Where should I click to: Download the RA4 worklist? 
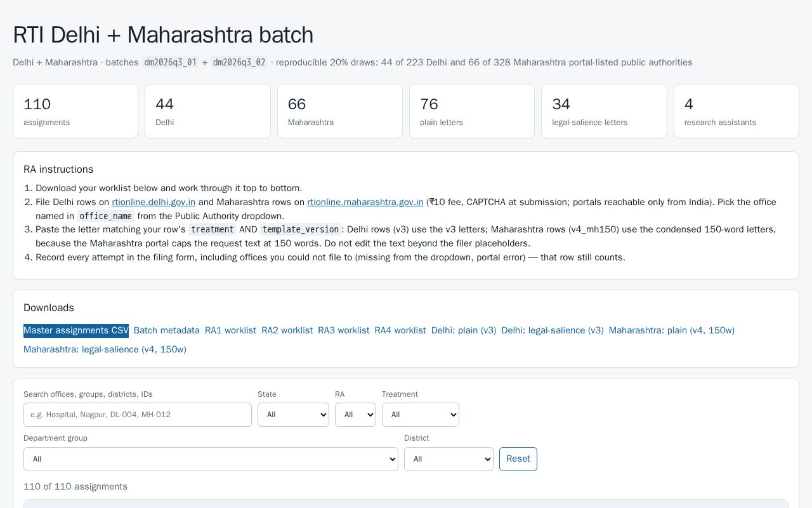(400, 330)
